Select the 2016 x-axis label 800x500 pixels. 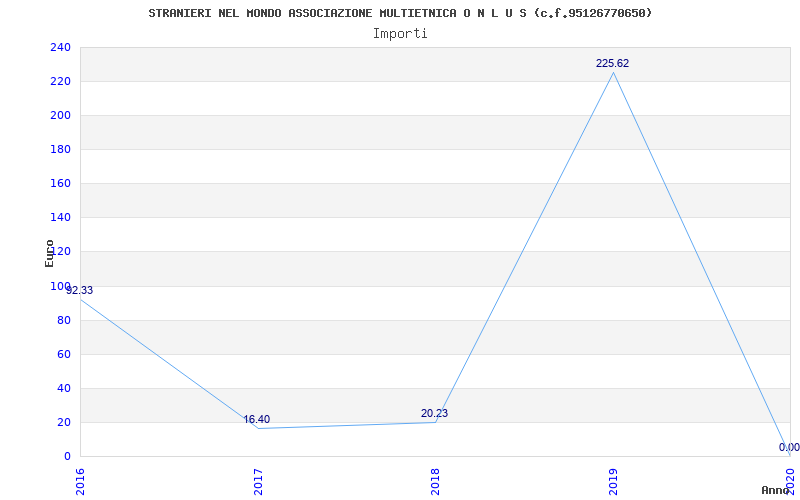pyautogui.click(x=80, y=482)
